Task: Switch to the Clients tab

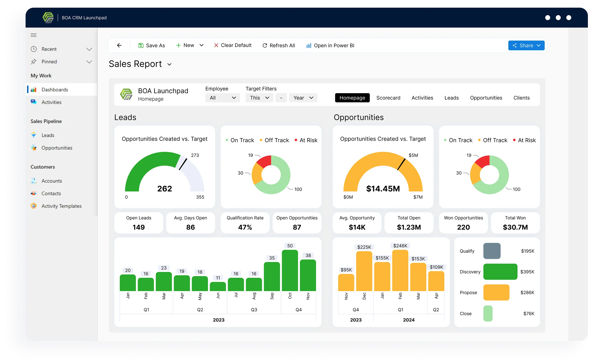Action: 521,98
